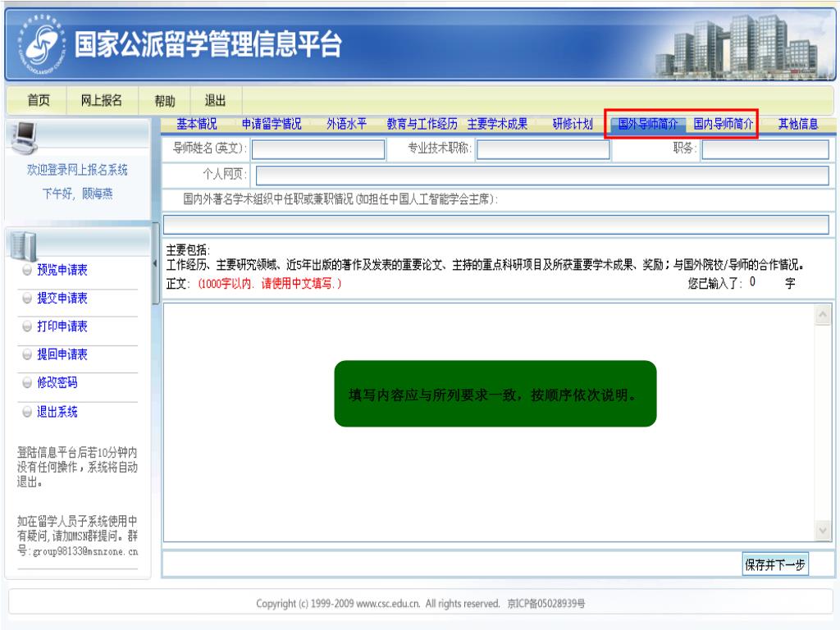Switch to the 申请留学情况 tab
Screen dimensions: 840x630
[x=272, y=125]
